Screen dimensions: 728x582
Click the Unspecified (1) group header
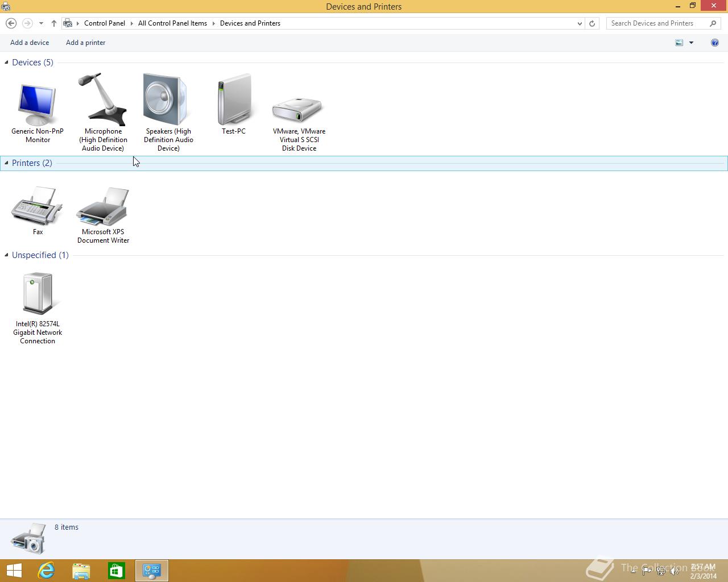(40, 255)
